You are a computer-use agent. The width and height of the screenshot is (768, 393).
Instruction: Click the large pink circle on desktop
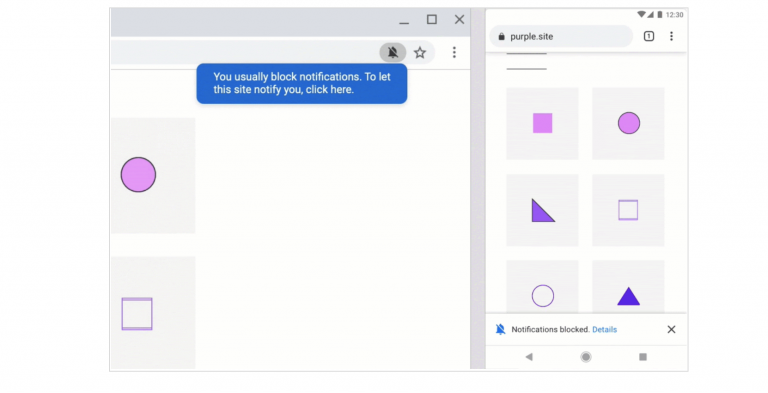pyautogui.click(x=139, y=174)
